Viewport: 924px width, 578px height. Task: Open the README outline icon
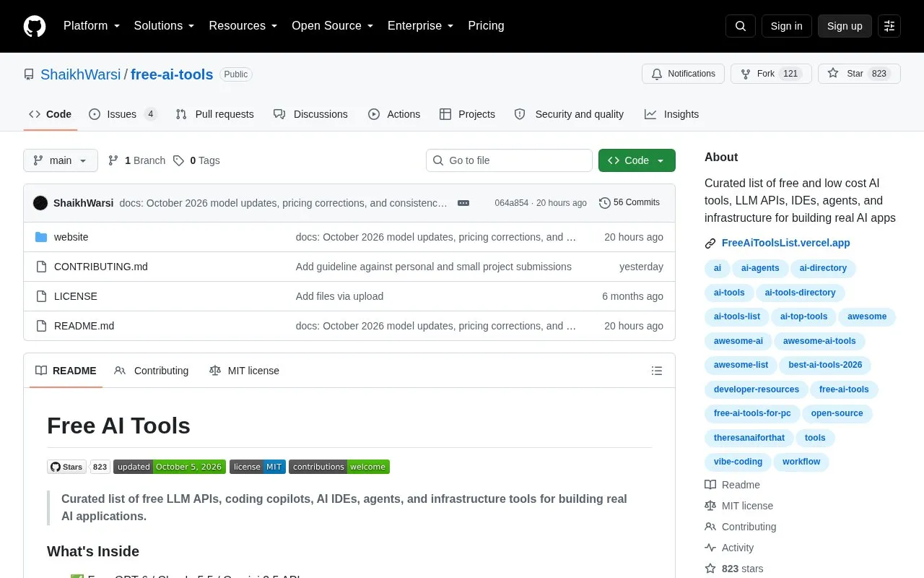(x=657, y=371)
